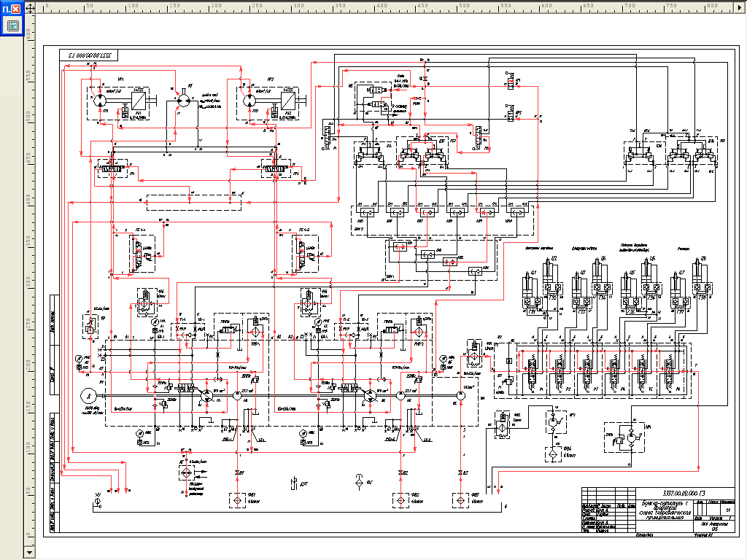Select the rotated drawing designation in the sheet's top-left corner

coord(90,55)
